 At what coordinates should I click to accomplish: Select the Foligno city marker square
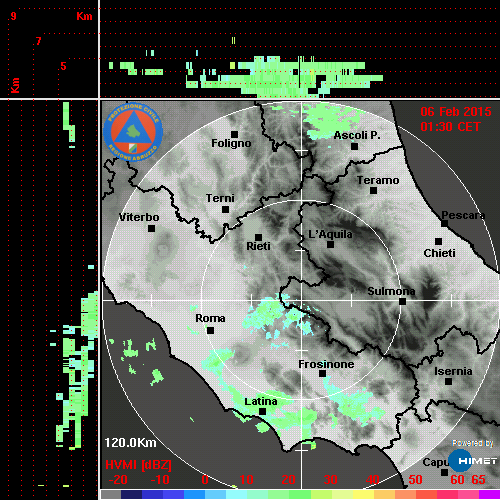click(234, 134)
